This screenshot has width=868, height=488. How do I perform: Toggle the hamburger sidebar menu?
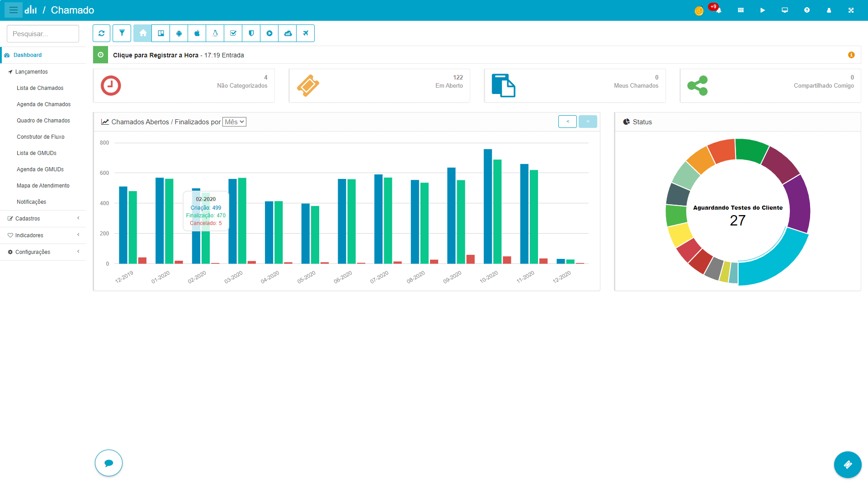14,10
